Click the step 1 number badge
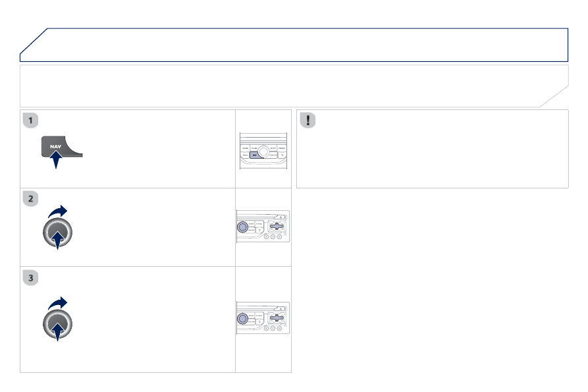The height and width of the screenshot is (392, 588). [x=31, y=121]
